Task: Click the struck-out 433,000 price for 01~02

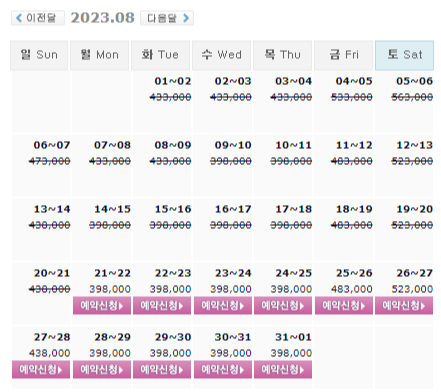Action: pyautogui.click(x=170, y=97)
